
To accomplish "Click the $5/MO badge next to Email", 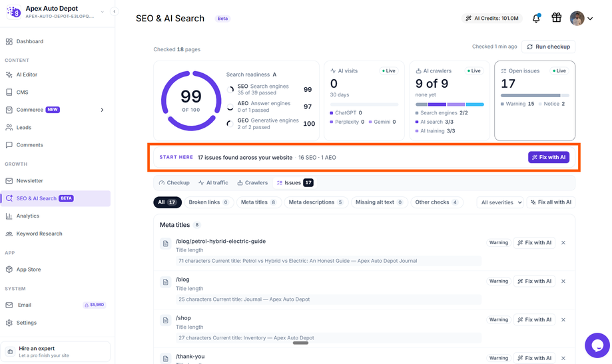I will pos(95,305).
